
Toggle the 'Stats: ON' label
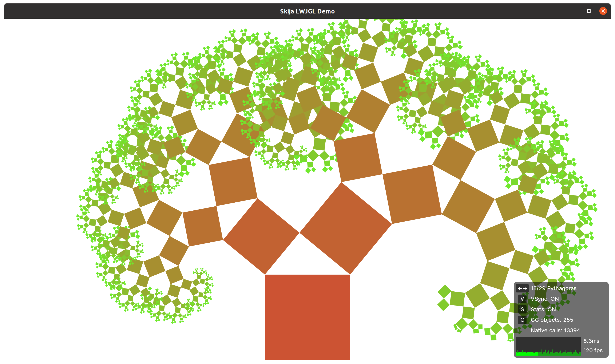[543, 309]
